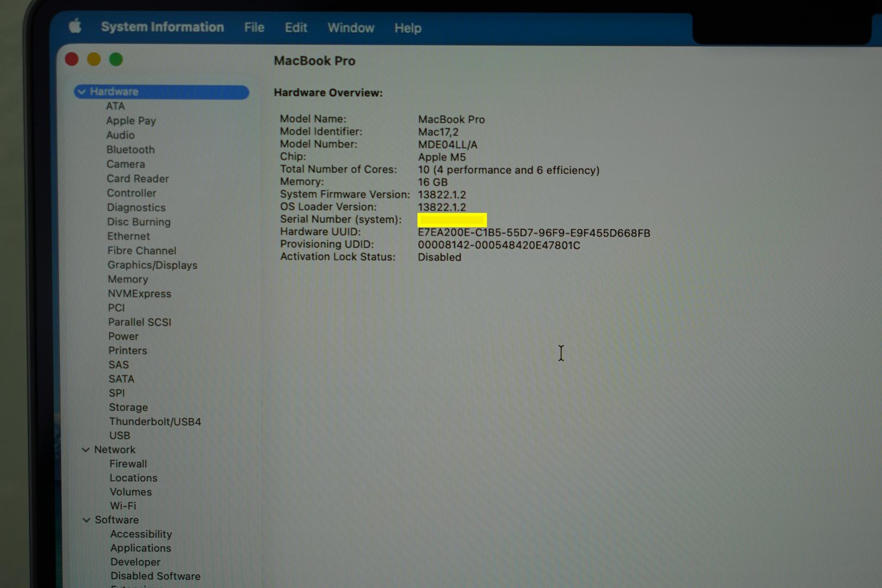Select Fibre Channel in the sidebar

pyautogui.click(x=142, y=250)
